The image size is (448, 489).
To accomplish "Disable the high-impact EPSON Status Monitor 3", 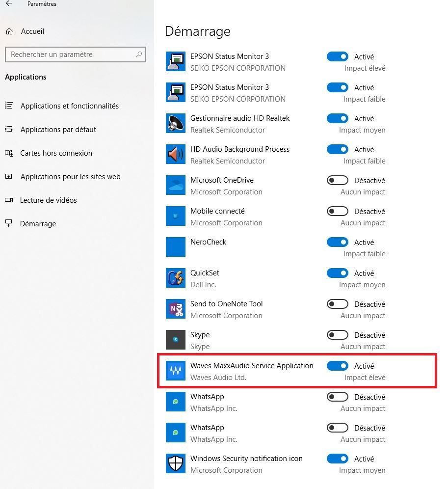I will point(337,56).
